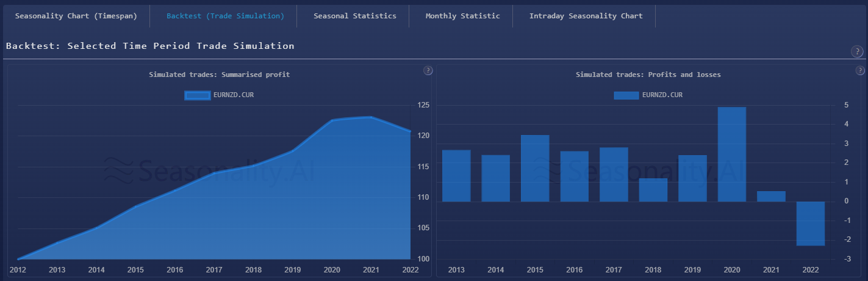
Task: Click the help icon beside the Backtest heading
Action: (856, 52)
